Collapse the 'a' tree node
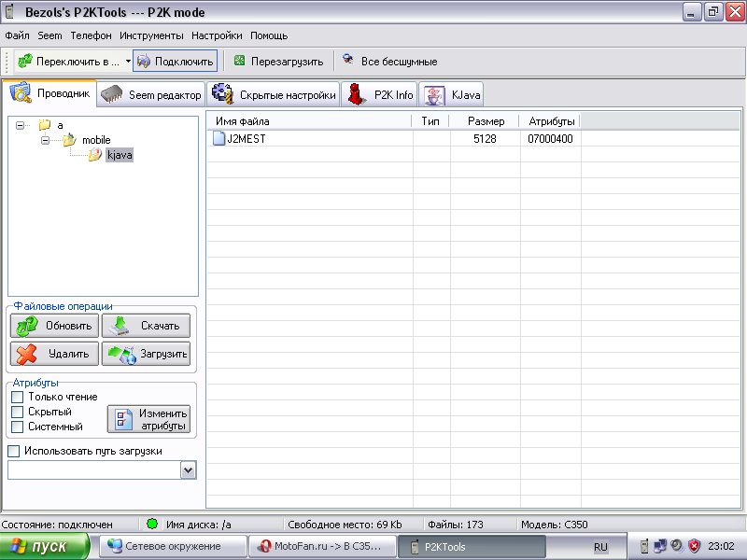This screenshot has width=747, height=560. tap(20, 125)
